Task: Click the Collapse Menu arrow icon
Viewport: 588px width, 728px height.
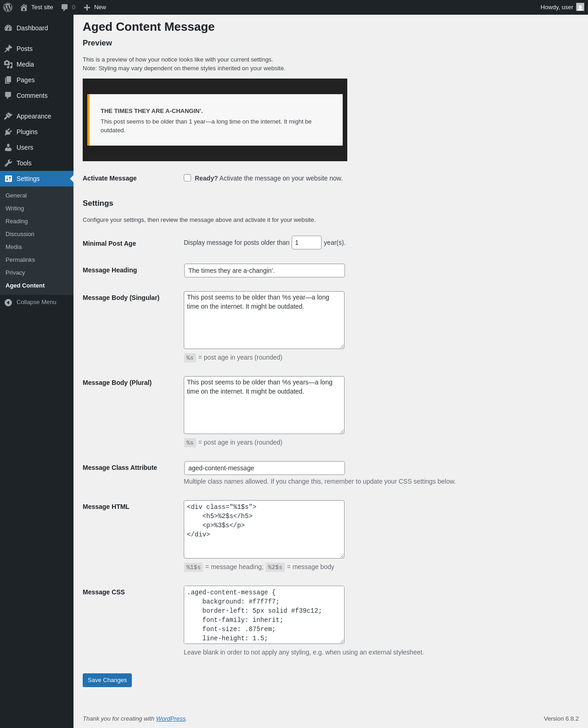Action: coord(8,302)
